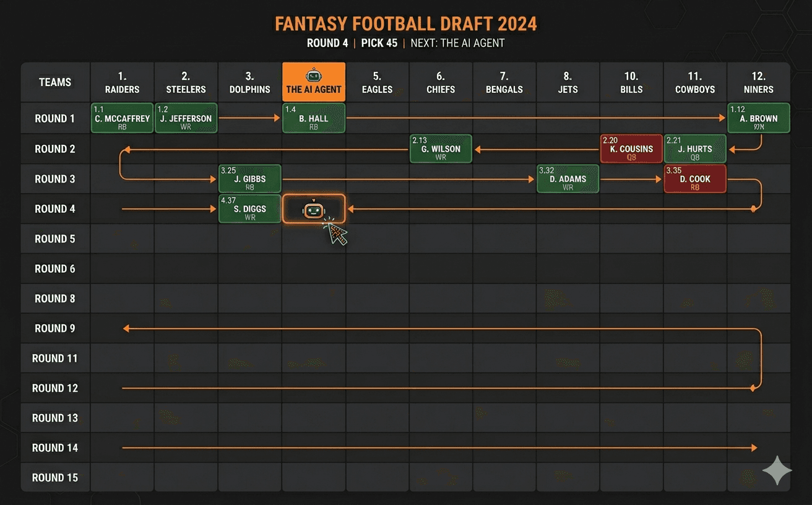
Task: Select the Next: The AI Agent indicator
Action: [x=459, y=43]
